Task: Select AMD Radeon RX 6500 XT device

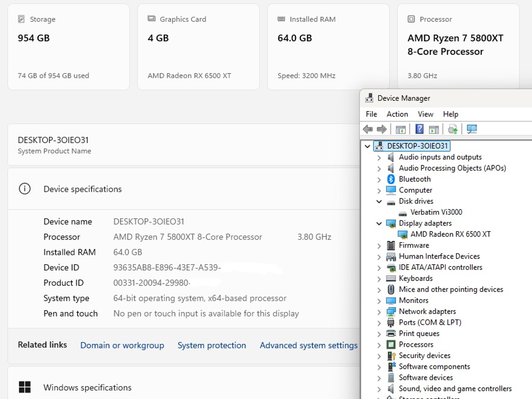Action: [x=450, y=234]
